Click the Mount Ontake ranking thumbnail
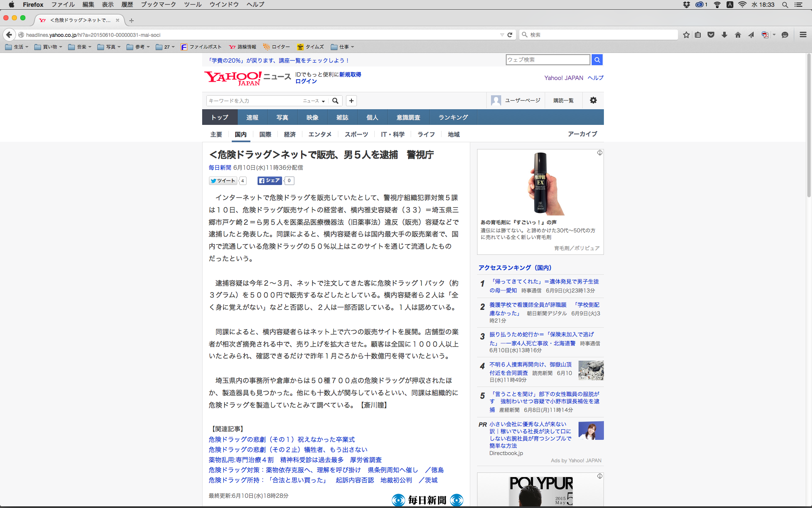This screenshot has height=508, width=812. pos(591,370)
